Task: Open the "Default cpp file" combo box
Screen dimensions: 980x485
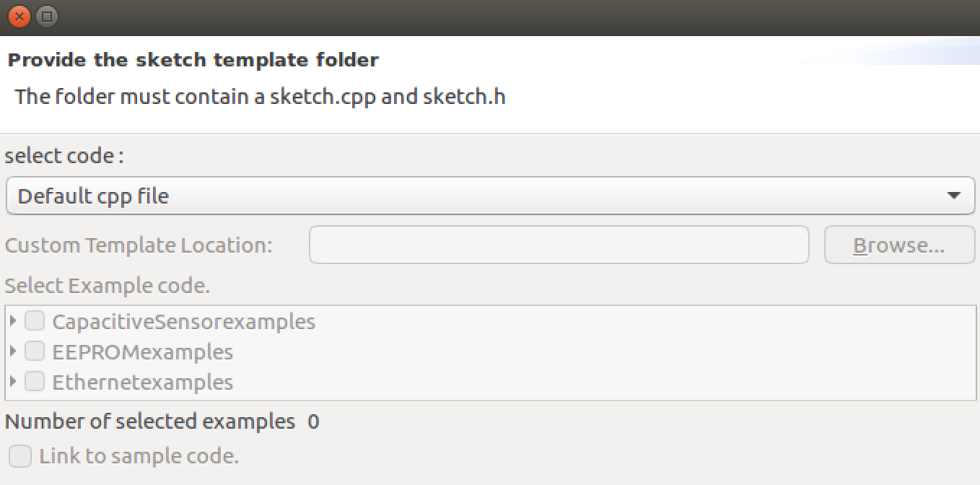Action: 491,196
